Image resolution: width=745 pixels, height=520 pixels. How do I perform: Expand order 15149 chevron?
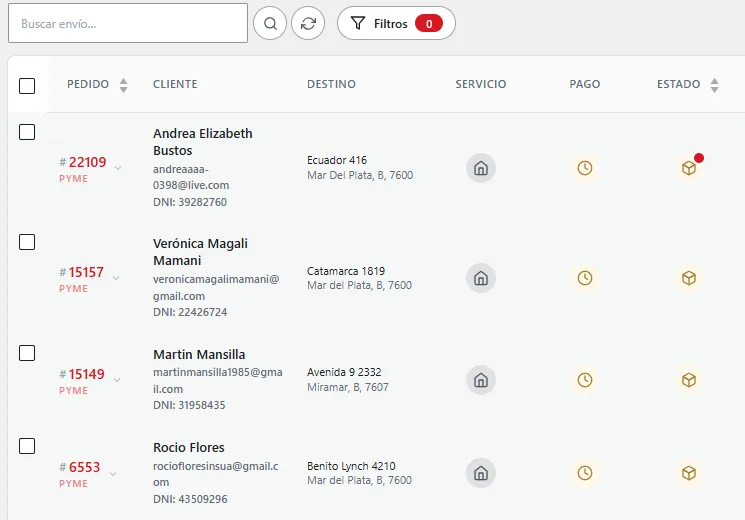coord(117,380)
